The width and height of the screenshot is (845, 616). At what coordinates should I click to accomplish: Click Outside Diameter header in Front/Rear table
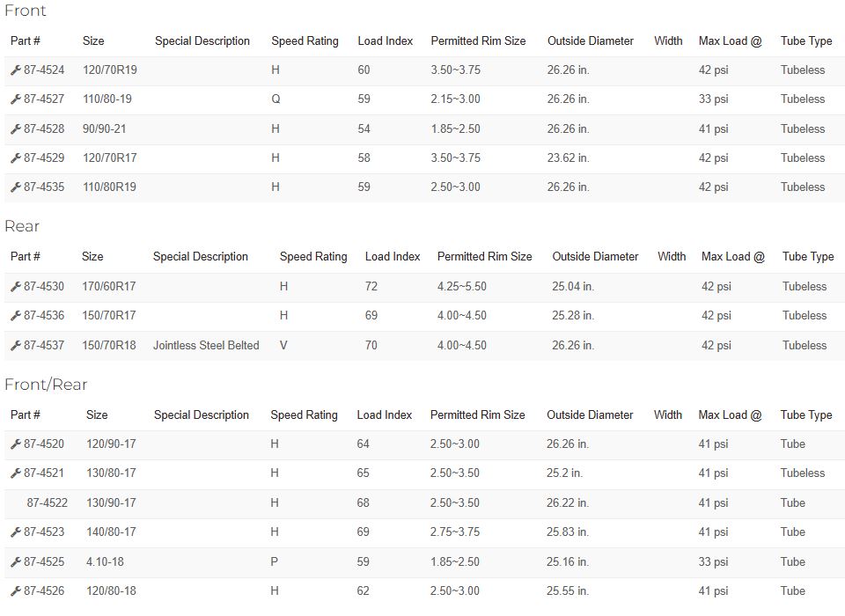tap(590, 415)
